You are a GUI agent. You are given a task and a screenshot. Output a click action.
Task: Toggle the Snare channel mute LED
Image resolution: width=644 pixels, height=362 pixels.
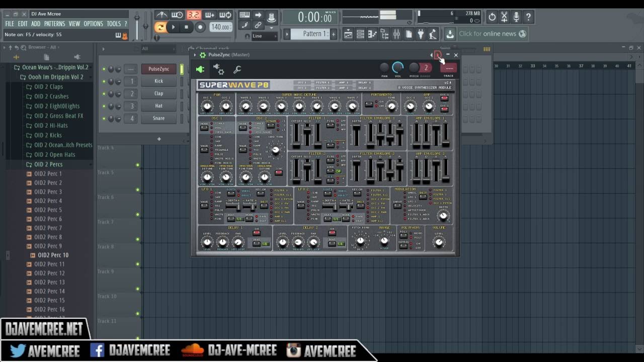coord(104,119)
